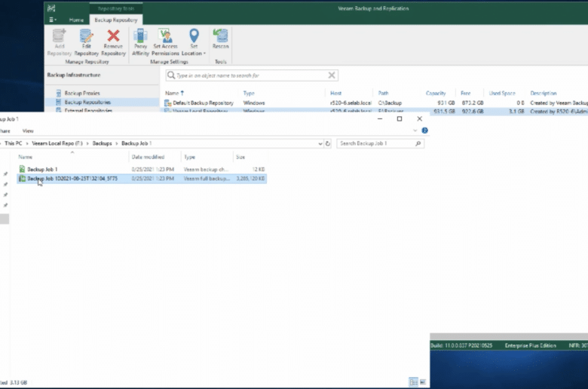This screenshot has width=588, height=389.
Task: Open View menu in File Explorer
Action: click(x=28, y=131)
